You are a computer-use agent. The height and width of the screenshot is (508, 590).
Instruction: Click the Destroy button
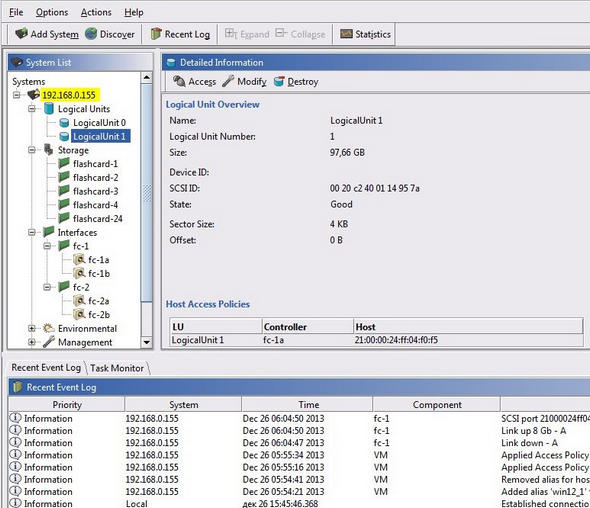(x=296, y=81)
